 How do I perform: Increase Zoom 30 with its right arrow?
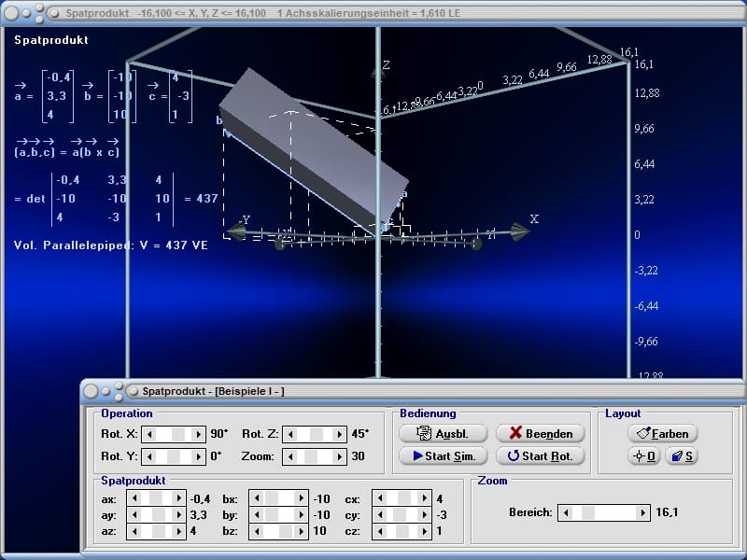click(x=339, y=456)
